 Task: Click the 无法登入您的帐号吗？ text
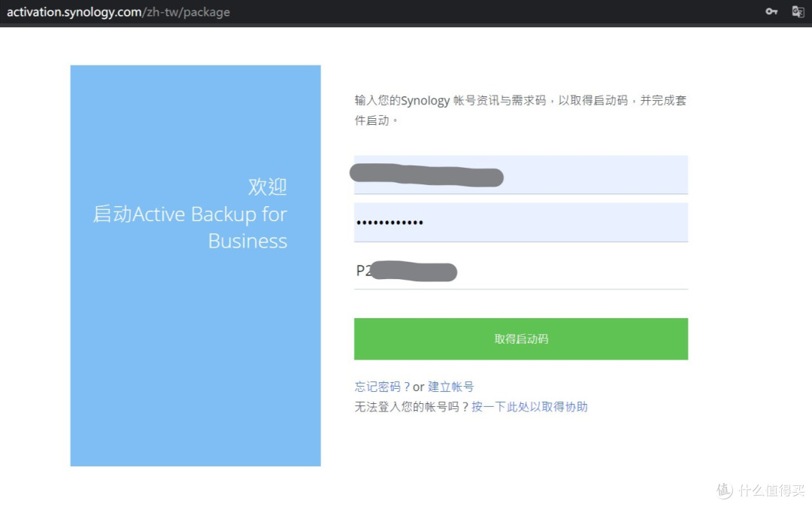point(412,406)
